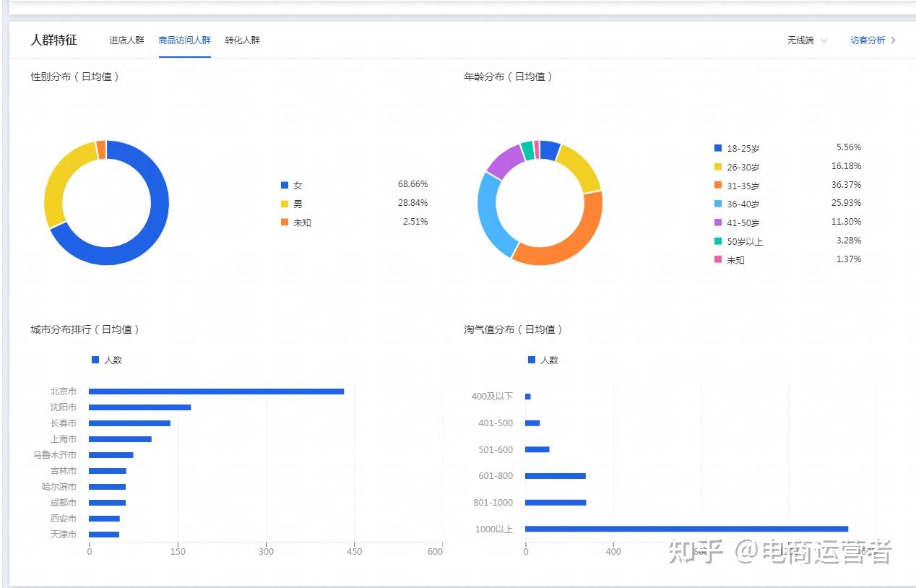The width and height of the screenshot is (916, 588).
Task: Click the 400及以下 axis label
Action: pos(492,397)
